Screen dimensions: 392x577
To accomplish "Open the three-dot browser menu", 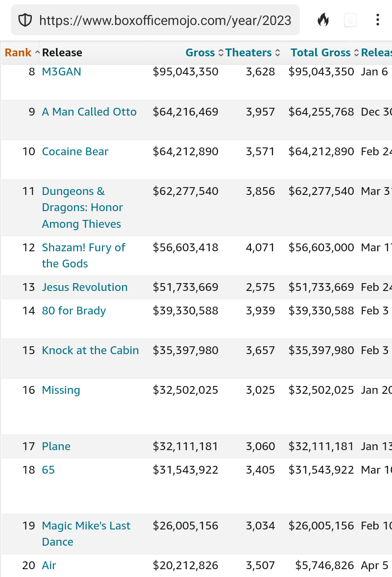I will pyautogui.click(x=377, y=20).
